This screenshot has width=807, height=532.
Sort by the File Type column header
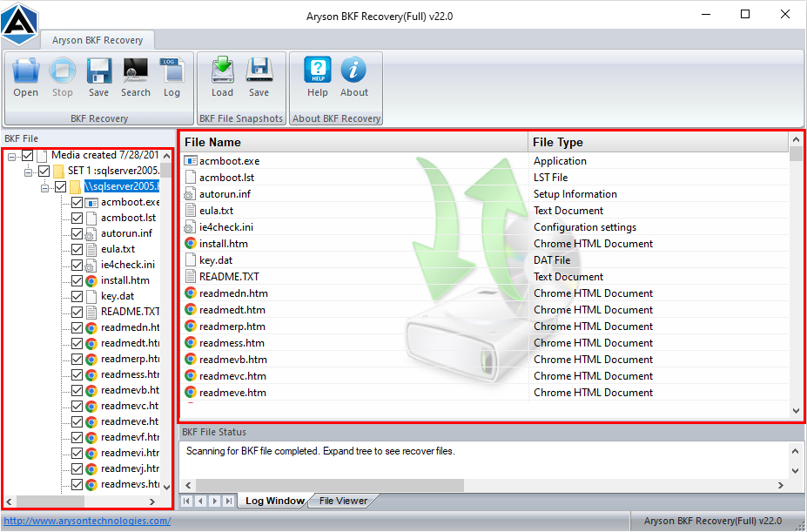click(658, 142)
